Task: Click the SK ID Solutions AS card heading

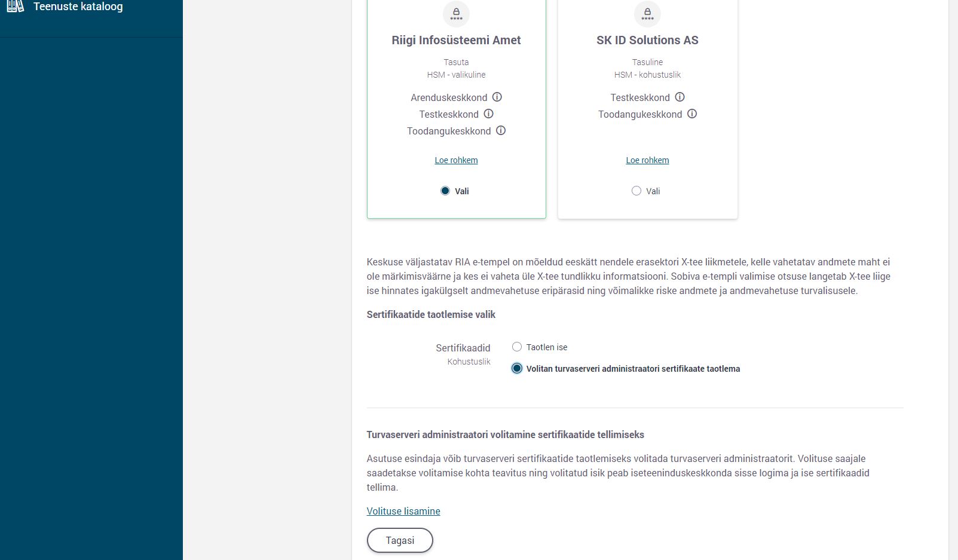Action: [647, 40]
